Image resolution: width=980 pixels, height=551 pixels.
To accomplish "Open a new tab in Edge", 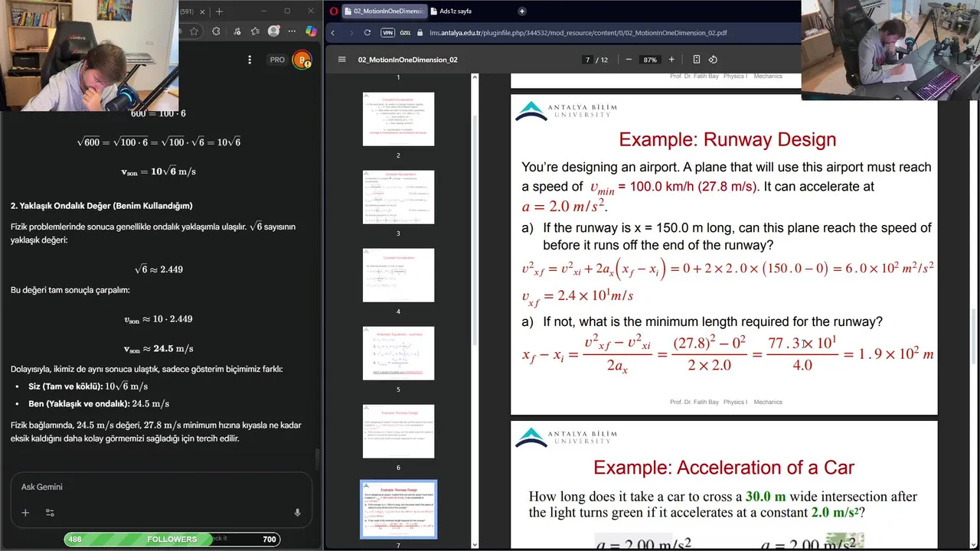I will click(219, 11).
